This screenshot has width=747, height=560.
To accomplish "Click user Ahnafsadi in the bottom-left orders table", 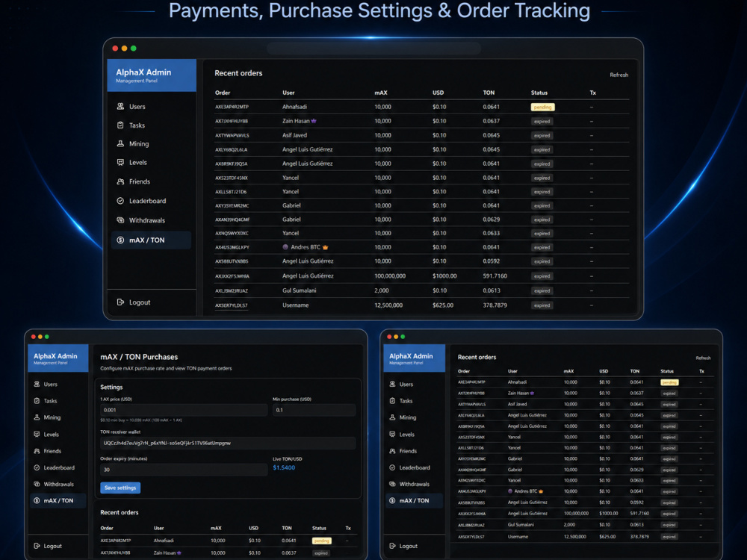I will pyautogui.click(x=164, y=541).
